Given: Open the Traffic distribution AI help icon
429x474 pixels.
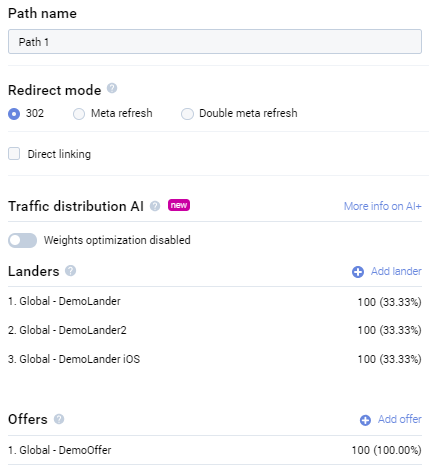Looking at the screenshot, I should pos(155,206).
